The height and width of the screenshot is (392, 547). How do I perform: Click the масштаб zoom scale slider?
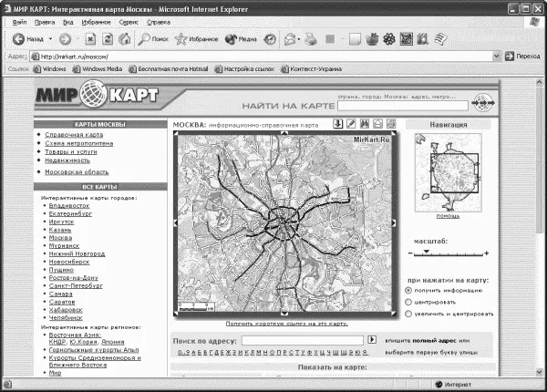point(447,253)
